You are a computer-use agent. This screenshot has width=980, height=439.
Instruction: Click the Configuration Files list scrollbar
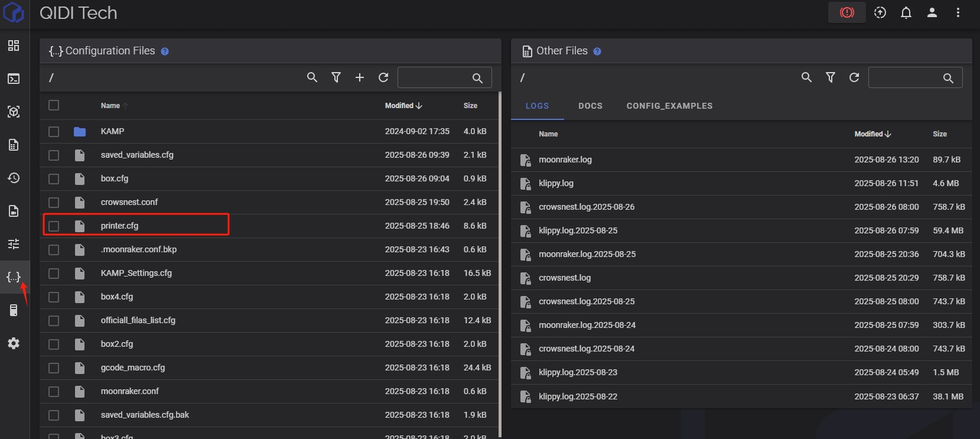pyautogui.click(x=500, y=265)
